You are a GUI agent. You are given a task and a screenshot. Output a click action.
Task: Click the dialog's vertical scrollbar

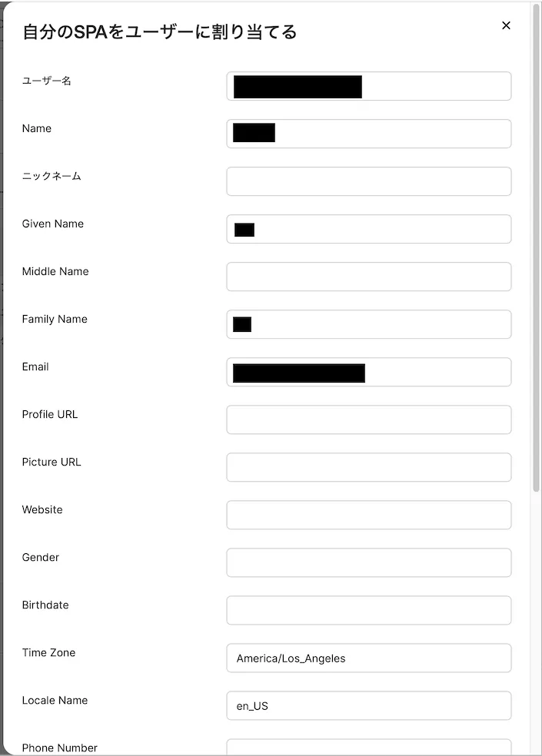[536, 248]
